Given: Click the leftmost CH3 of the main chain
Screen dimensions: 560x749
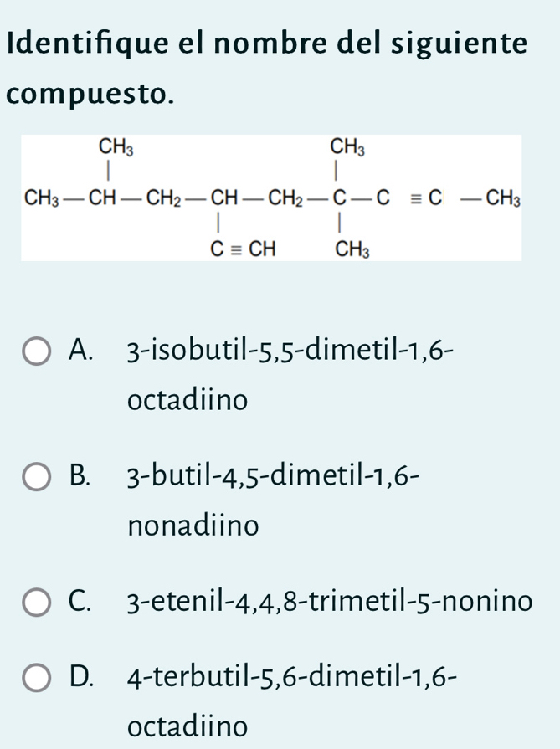Looking at the screenshot, I should [x=46, y=200].
